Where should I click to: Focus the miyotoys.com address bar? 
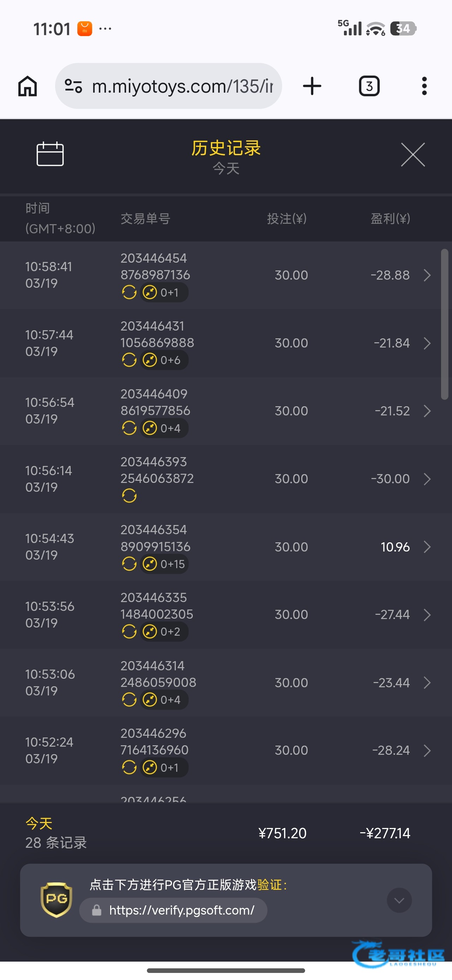183,86
